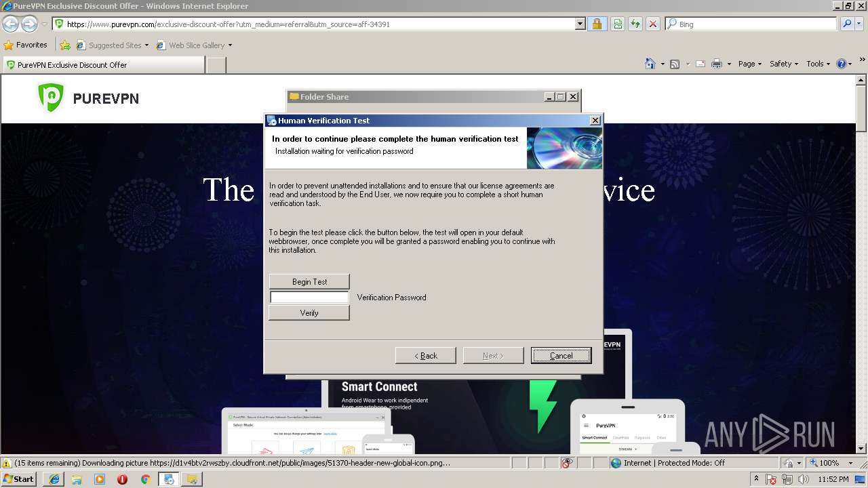Open the Help question mark menu
Image resolution: width=868 pixels, height=488 pixels.
tap(844, 64)
